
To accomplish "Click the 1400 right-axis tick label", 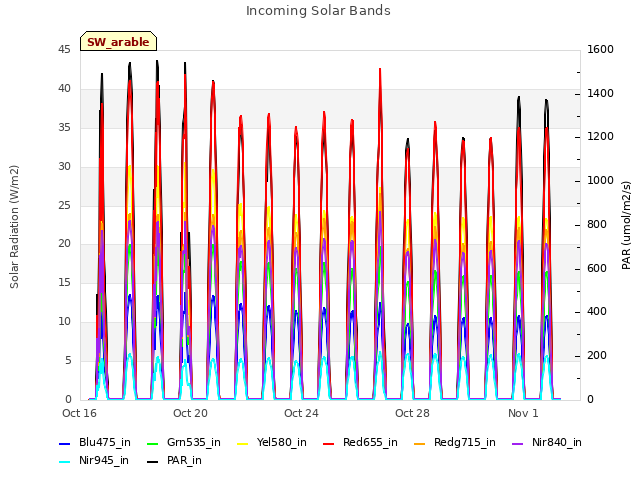I will (x=600, y=93).
